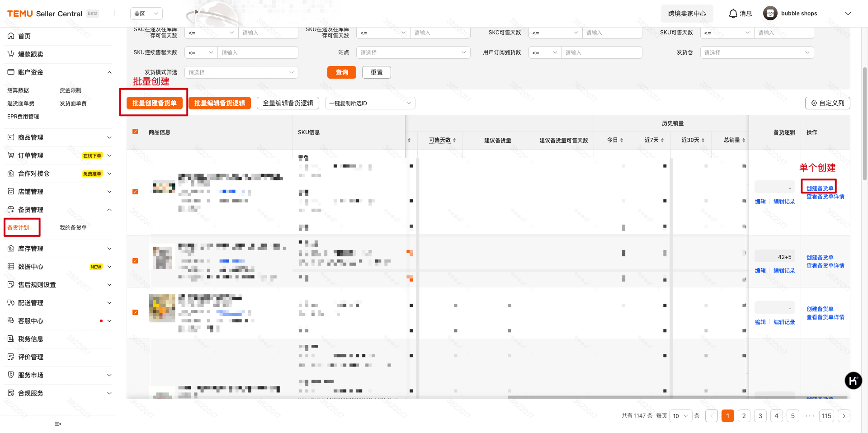868x433 pixels.
Task: Click the home icon in sidebar
Action: [11, 36]
